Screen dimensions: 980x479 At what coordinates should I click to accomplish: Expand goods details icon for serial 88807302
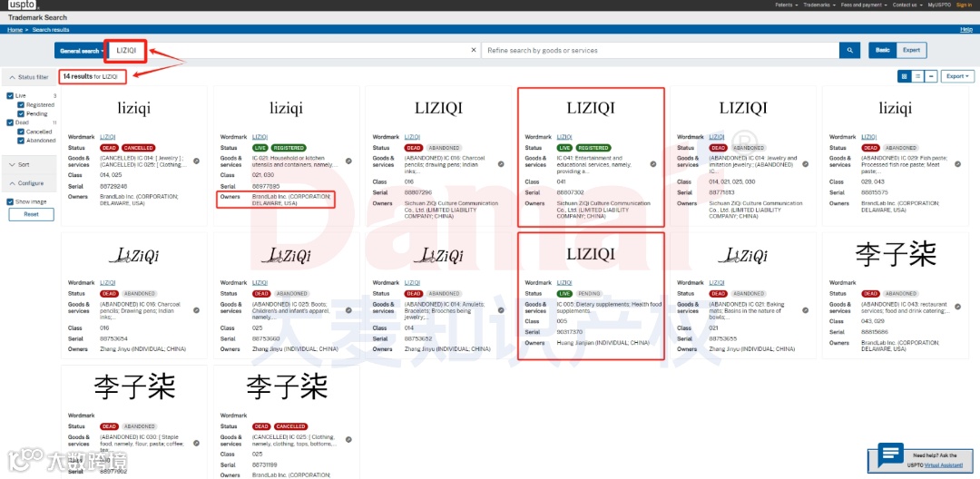[653, 164]
